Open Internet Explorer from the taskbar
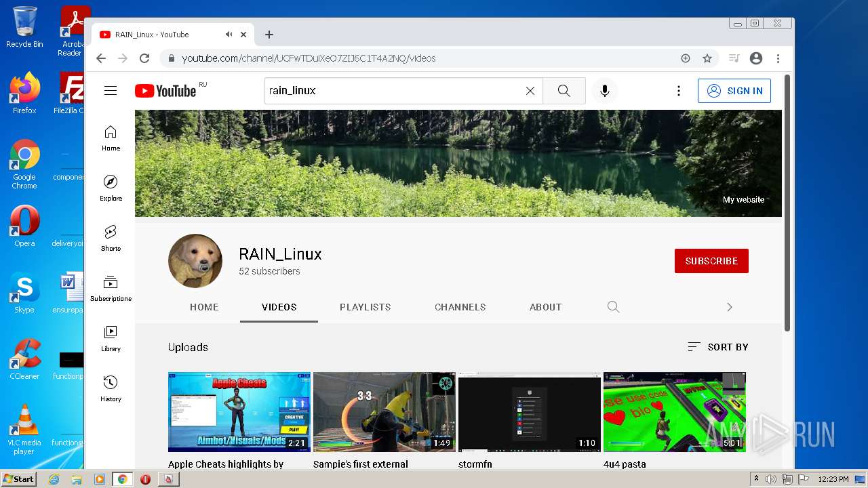This screenshot has width=868, height=488. pos(54,479)
